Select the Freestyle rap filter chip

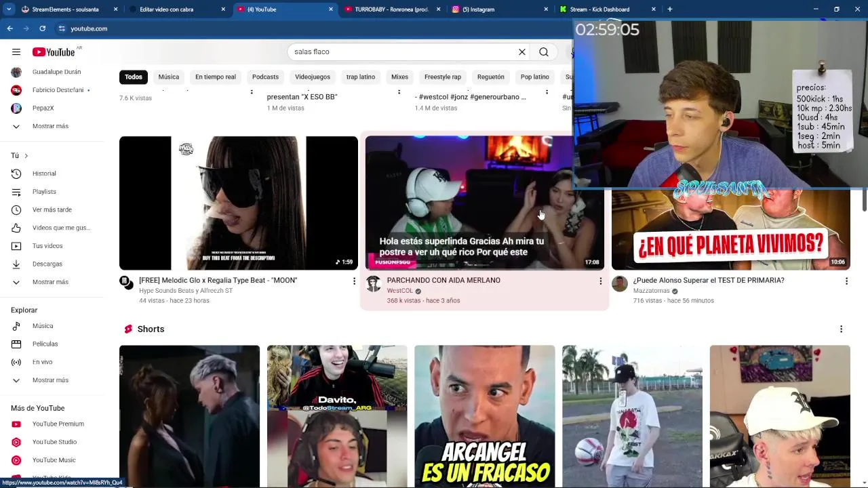[x=443, y=77]
